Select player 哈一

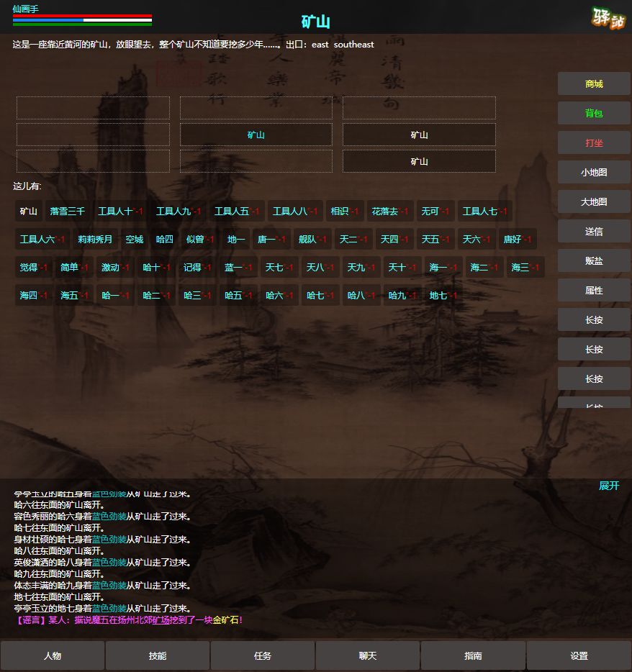[115, 295]
